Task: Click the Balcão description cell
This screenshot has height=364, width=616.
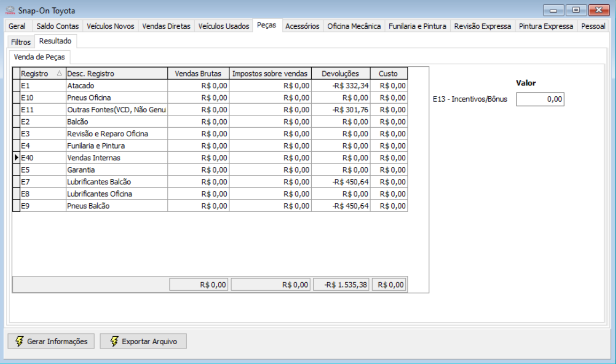Action: 117,122
